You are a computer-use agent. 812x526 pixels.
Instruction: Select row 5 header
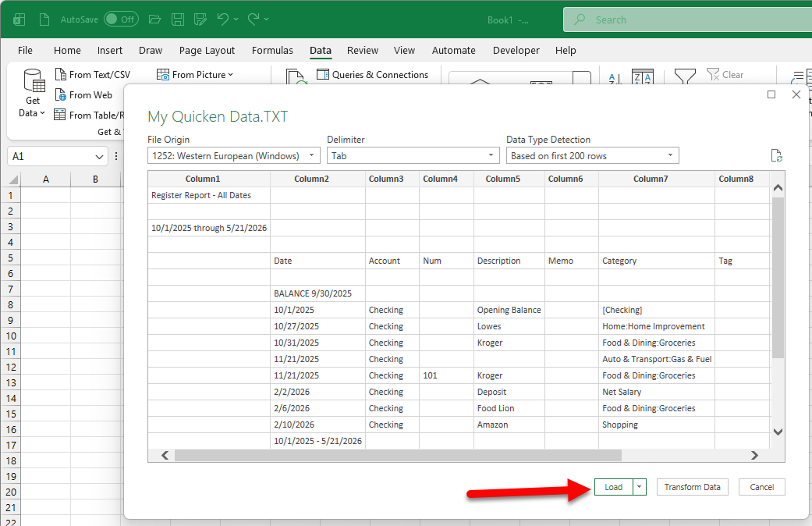(x=10, y=258)
